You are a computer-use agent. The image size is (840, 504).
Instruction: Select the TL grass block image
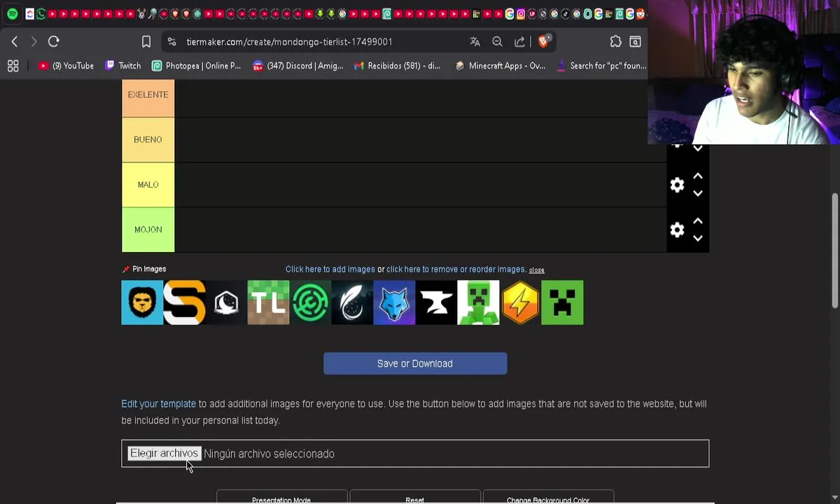pyautogui.click(x=268, y=302)
